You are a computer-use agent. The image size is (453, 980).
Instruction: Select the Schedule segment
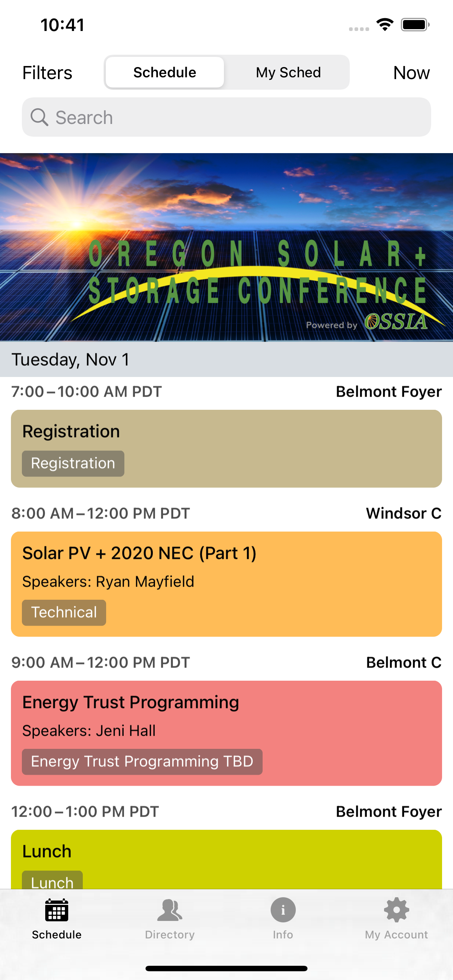pyautogui.click(x=165, y=72)
